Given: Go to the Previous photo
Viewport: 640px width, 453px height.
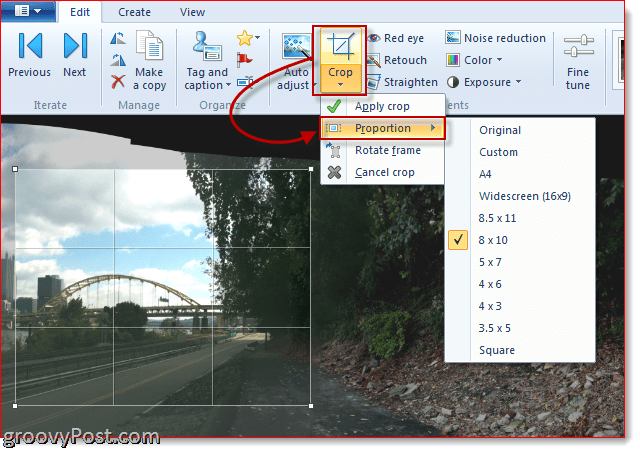Looking at the screenshot, I should point(29,55).
